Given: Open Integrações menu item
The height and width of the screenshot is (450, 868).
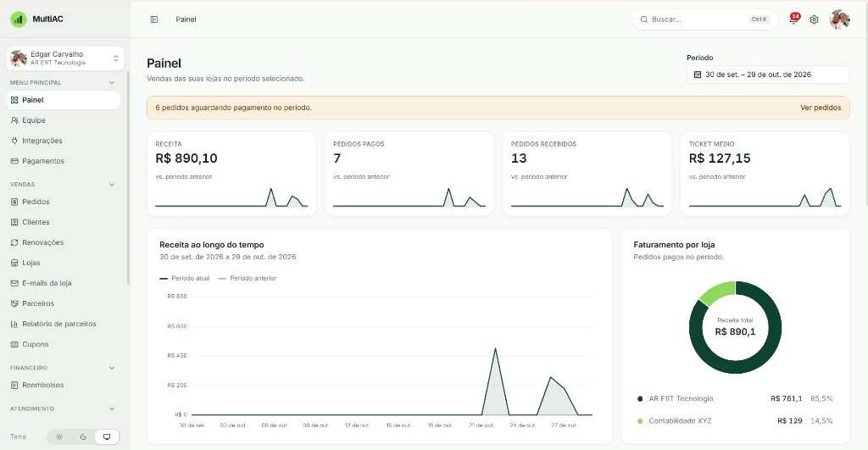Looking at the screenshot, I should point(63,141).
